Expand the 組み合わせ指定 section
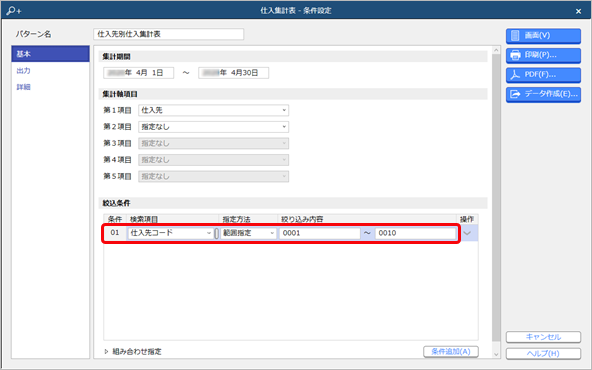 click(x=133, y=352)
